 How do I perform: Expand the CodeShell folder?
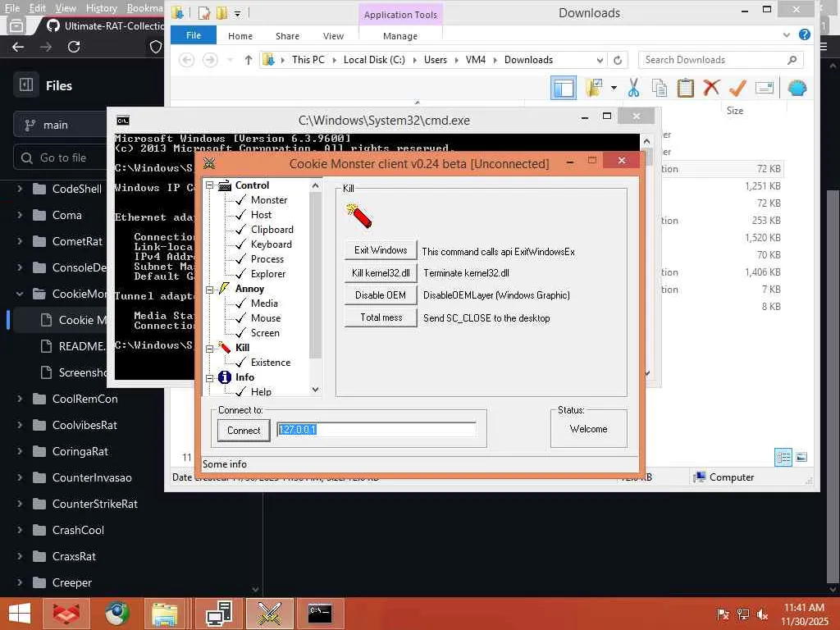[x=20, y=189]
